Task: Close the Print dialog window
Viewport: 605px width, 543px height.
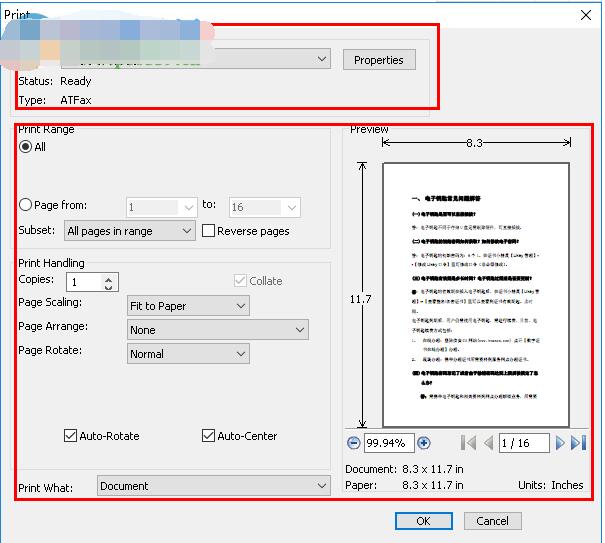Action: [x=584, y=13]
